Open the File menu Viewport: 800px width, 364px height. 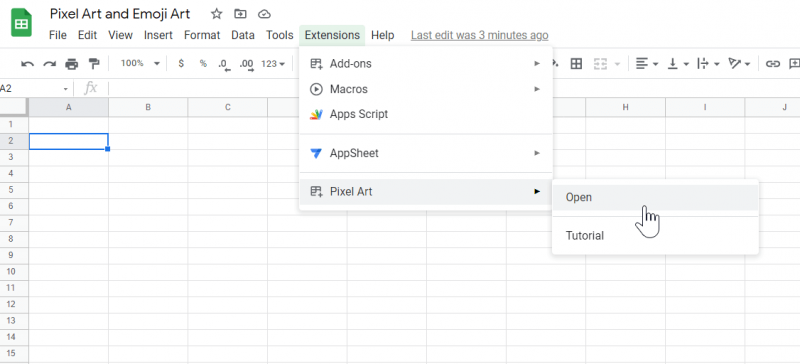click(58, 35)
